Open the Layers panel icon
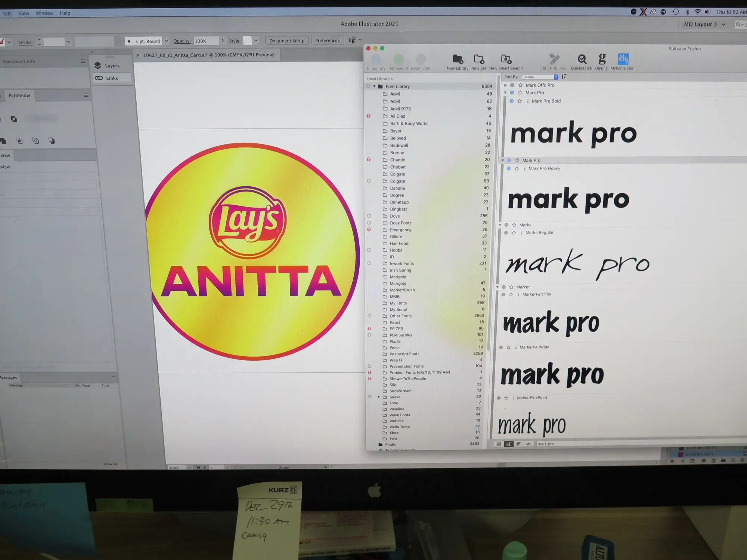This screenshot has height=560, width=747. [x=98, y=65]
